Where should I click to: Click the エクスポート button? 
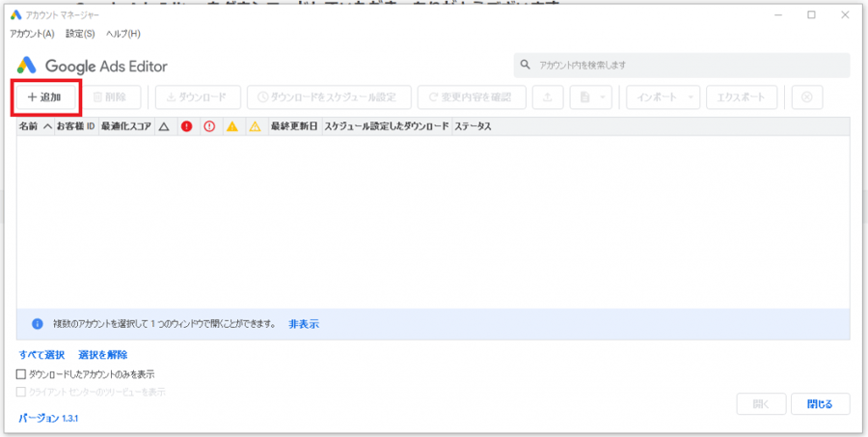pos(742,97)
